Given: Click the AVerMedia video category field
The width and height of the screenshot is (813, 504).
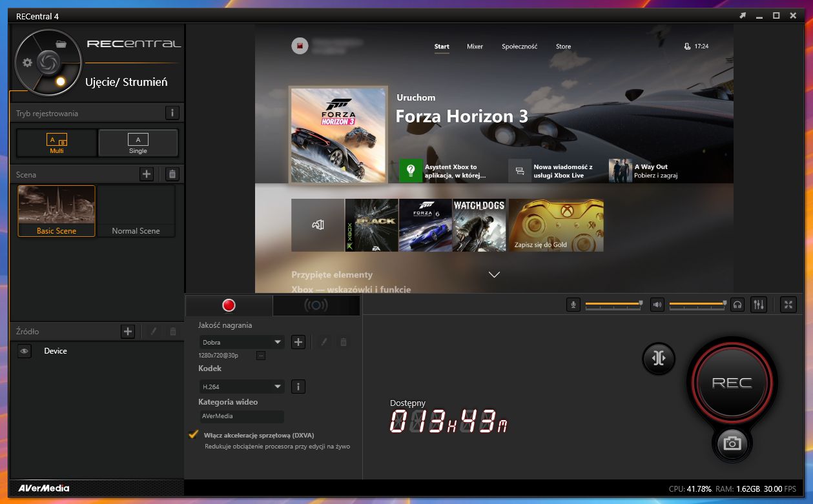Looking at the screenshot, I should (242, 416).
